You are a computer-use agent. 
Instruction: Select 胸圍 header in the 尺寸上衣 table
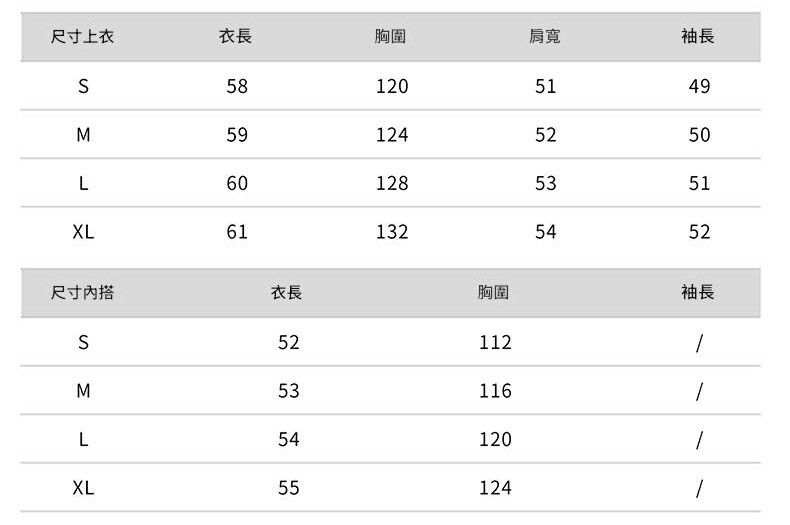[390, 37]
